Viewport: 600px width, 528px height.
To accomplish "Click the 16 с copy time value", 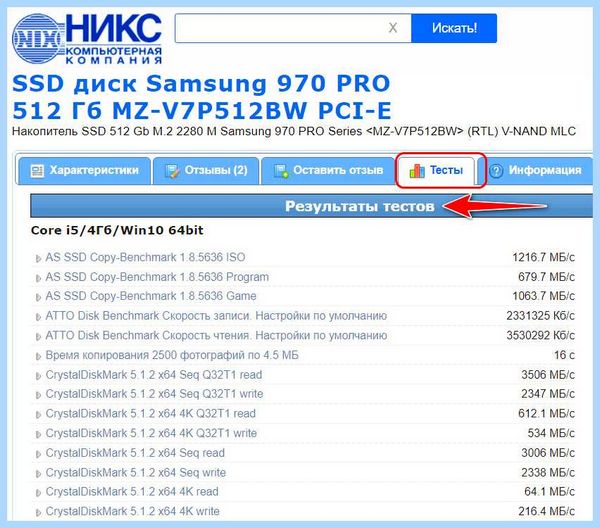I will tap(564, 355).
